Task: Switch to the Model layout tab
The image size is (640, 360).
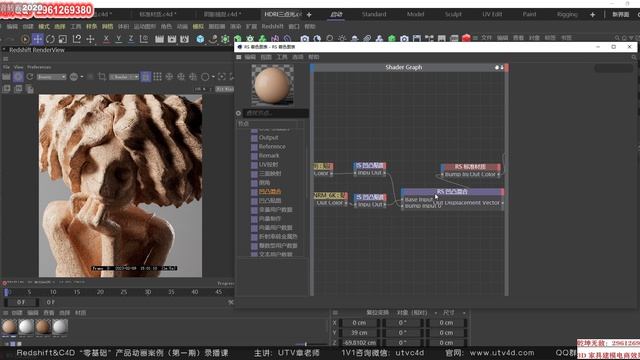Action: [416, 14]
